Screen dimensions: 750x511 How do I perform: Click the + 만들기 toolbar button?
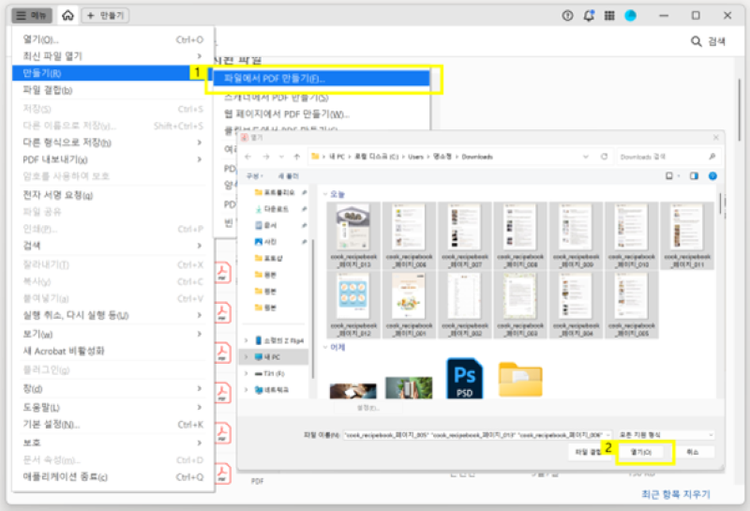105,15
